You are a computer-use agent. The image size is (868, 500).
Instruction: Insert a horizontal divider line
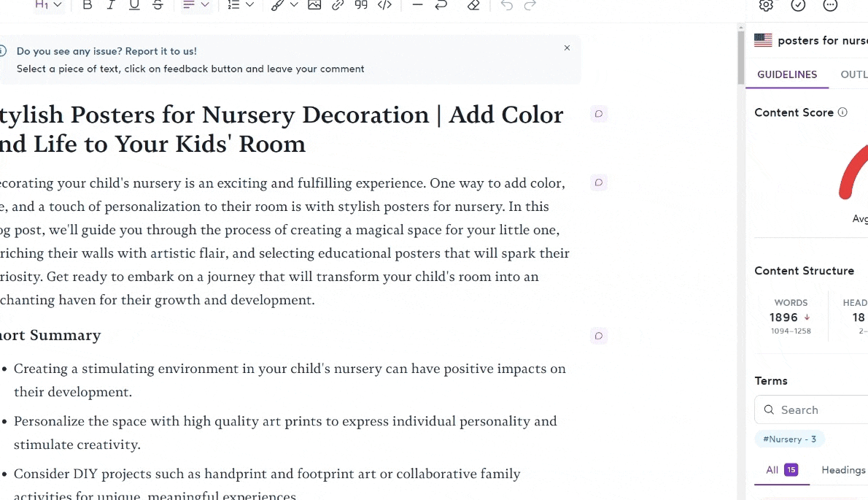[417, 5]
